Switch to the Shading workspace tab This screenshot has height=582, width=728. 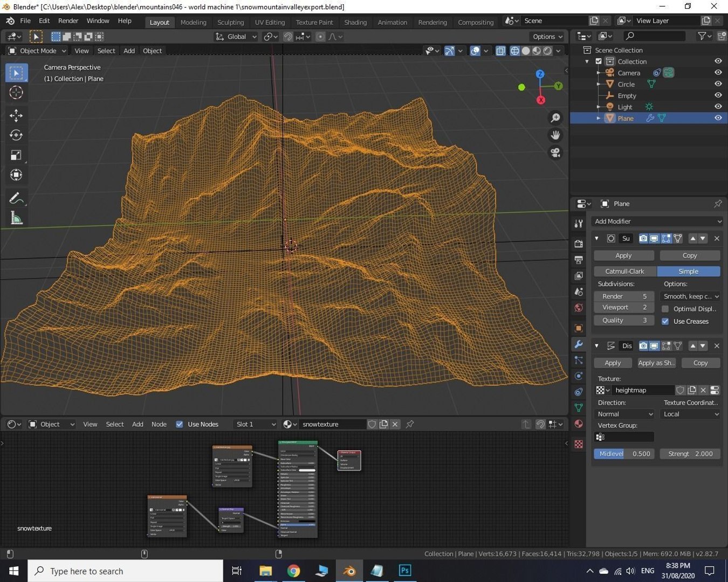coord(355,22)
